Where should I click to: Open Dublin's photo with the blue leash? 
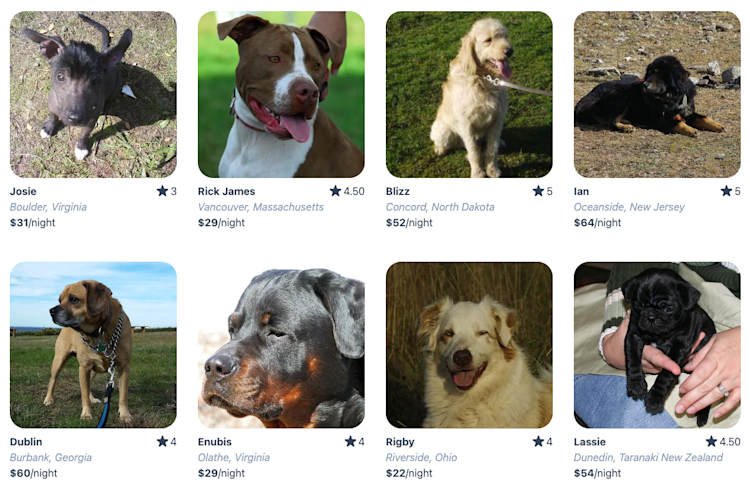[93, 345]
